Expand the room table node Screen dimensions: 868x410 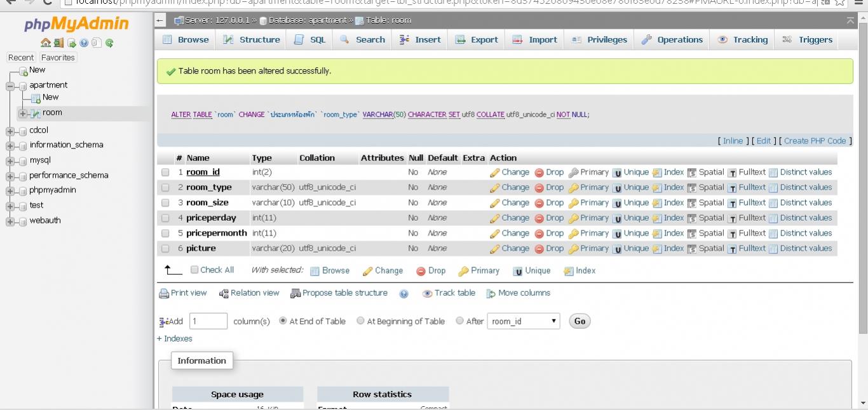[x=22, y=114]
